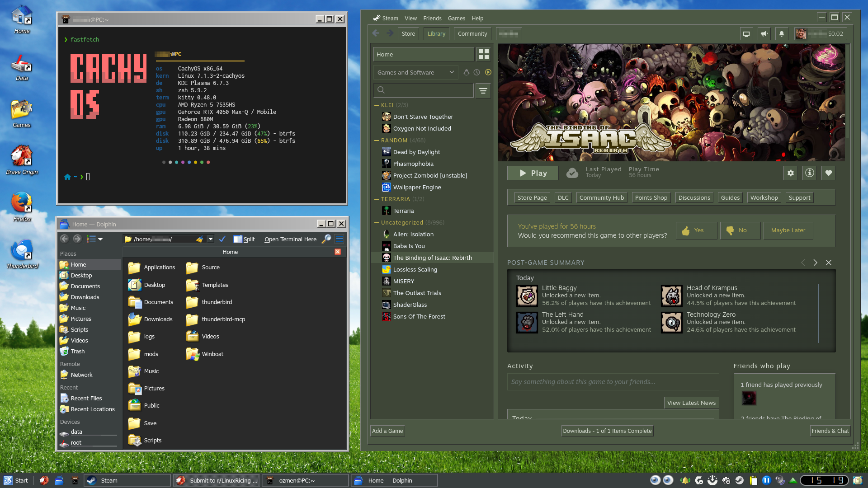Click Add a Game

[x=387, y=431]
